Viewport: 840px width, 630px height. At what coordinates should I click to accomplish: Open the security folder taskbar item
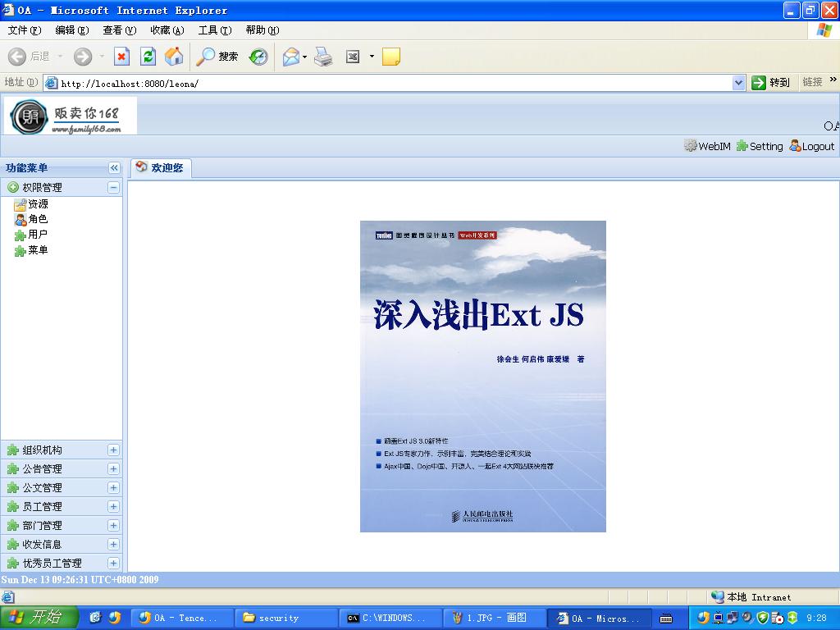click(286, 618)
